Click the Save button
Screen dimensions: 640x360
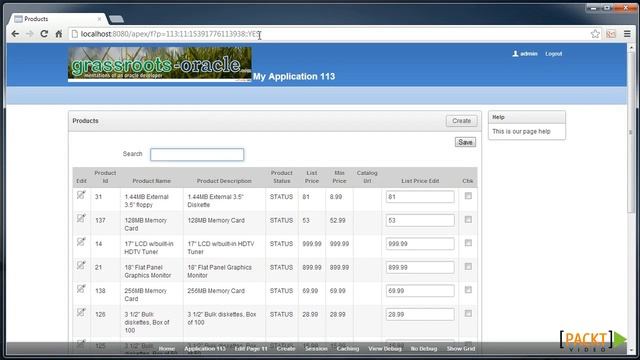point(465,142)
